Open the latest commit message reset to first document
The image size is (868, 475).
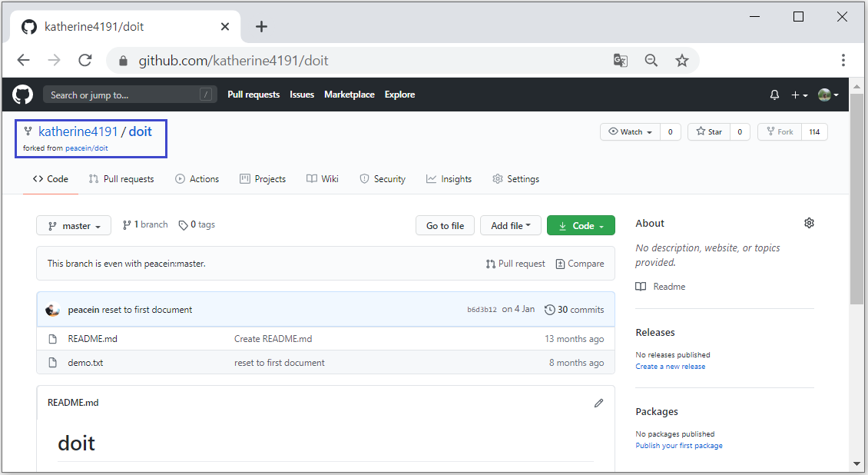(x=147, y=310)
